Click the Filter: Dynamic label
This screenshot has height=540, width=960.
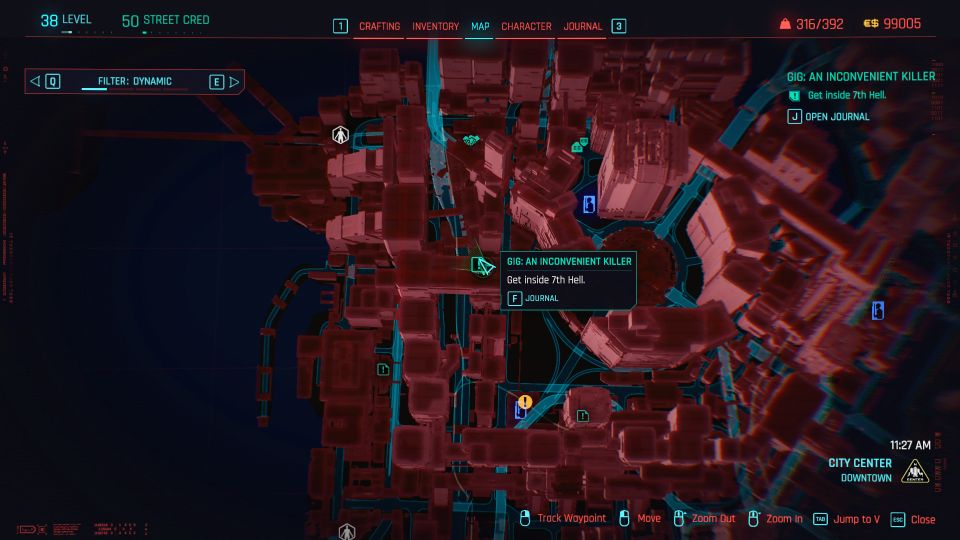(135, 81)
